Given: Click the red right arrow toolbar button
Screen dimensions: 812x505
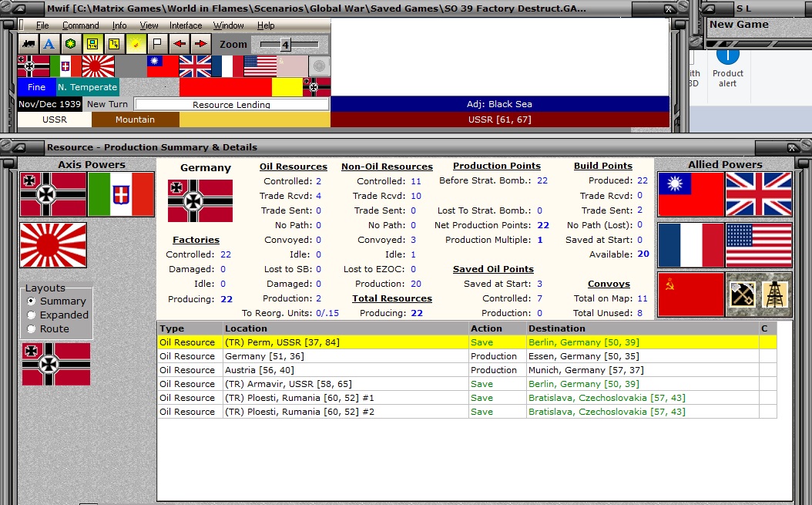Looking at the screenshot, I should (x=201, y=44).
